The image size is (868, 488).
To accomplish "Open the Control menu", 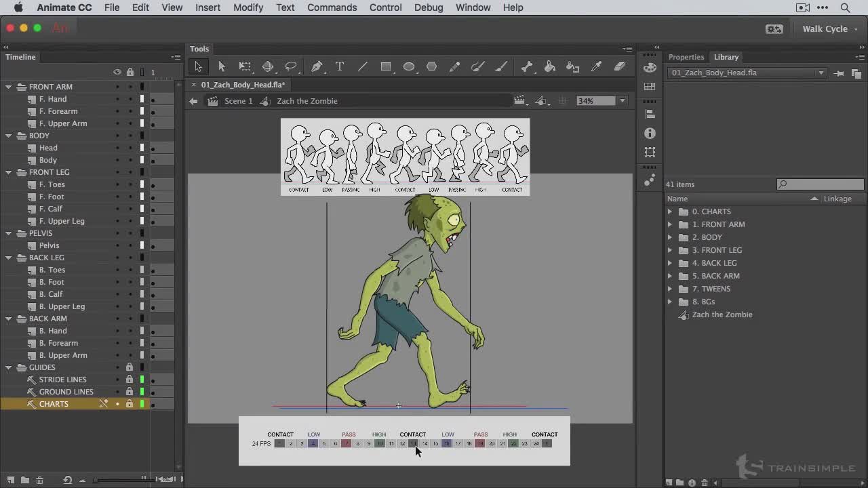I will [x=385, y=7].
